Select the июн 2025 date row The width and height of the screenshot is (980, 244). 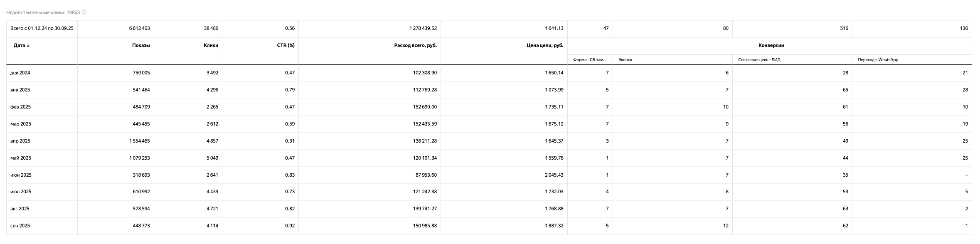point(21,175)
